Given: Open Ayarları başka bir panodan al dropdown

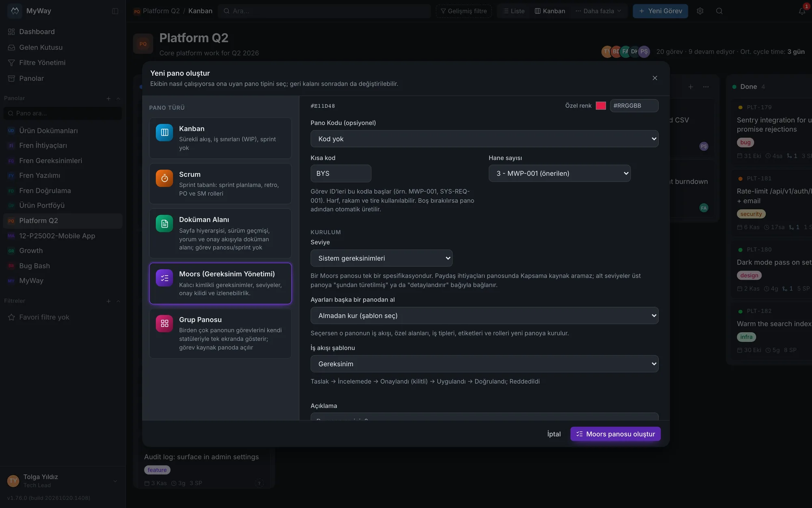Looking at the screenshot, I should [x=484, y=315].
